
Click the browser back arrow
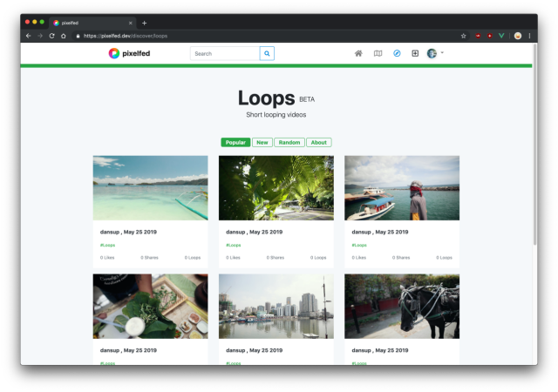tap(29, 36)
